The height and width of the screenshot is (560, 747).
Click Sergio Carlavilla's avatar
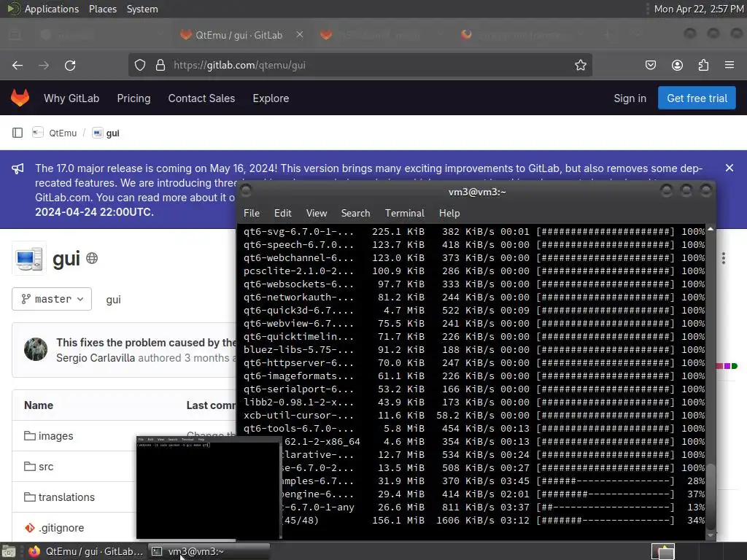click(x=36, y=349)
